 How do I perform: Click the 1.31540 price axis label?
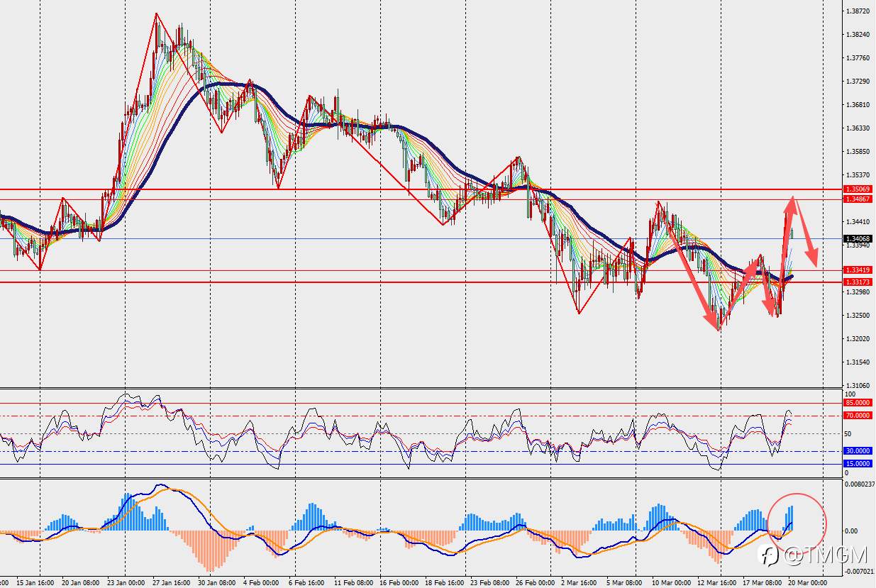click(858, 362)
